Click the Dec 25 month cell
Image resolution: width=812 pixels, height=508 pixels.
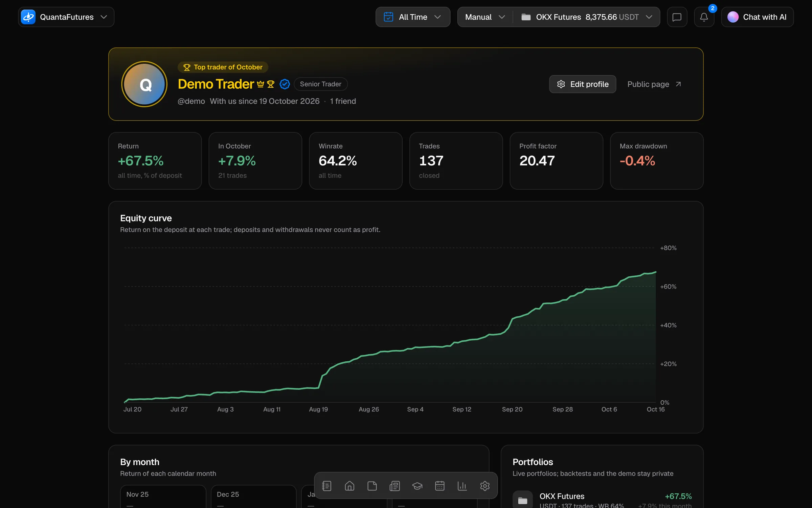(x=254, y=496)
